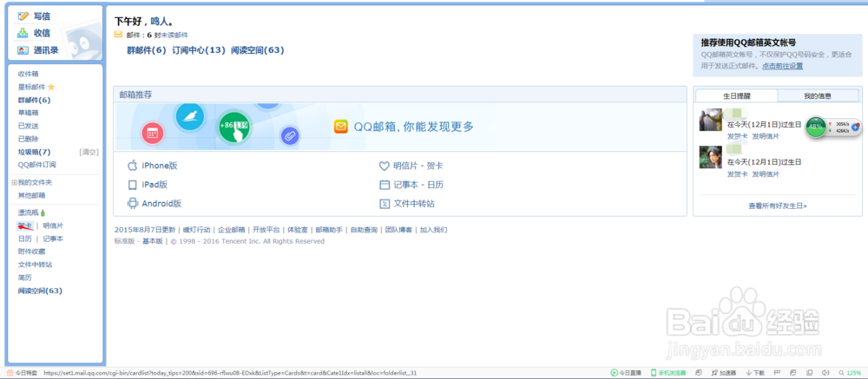Click the 写信 pencil icon
This screenshot has height=379, width=868.
pyautogui.click(x=23, y=16)
